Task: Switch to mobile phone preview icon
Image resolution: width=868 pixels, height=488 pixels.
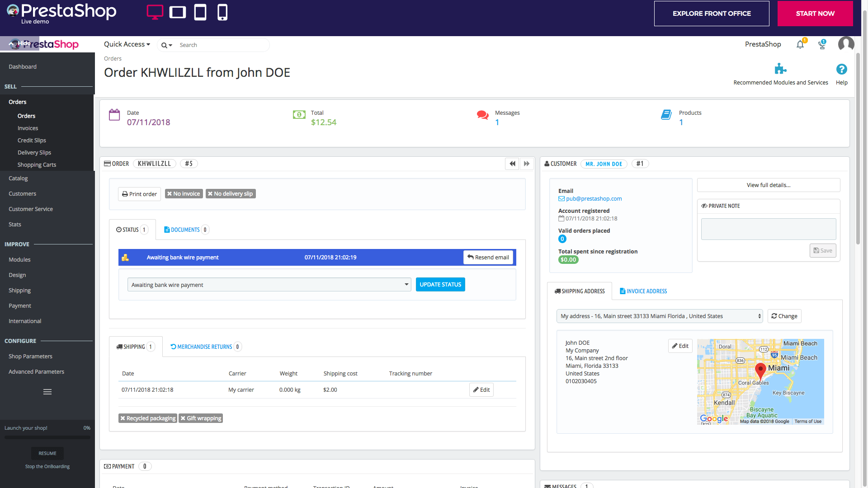Action: (222, 12)
